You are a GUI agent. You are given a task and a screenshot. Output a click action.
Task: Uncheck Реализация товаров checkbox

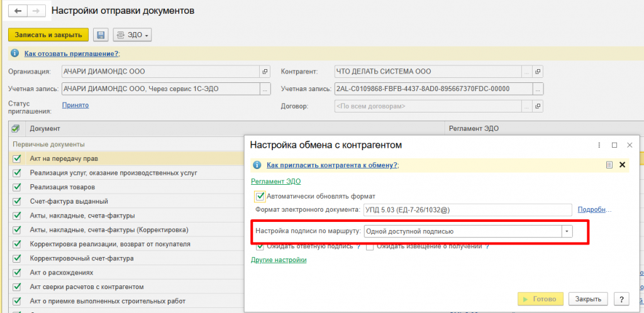coord(17,187)
